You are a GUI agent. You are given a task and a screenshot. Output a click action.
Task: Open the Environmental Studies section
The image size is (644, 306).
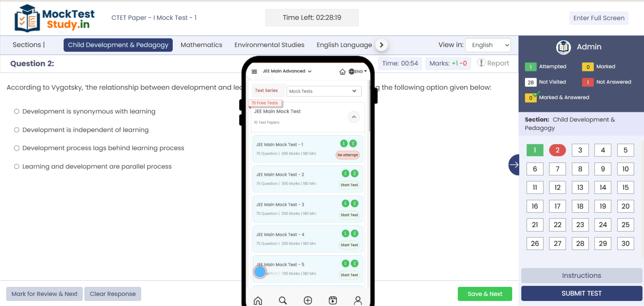(269, 45)
